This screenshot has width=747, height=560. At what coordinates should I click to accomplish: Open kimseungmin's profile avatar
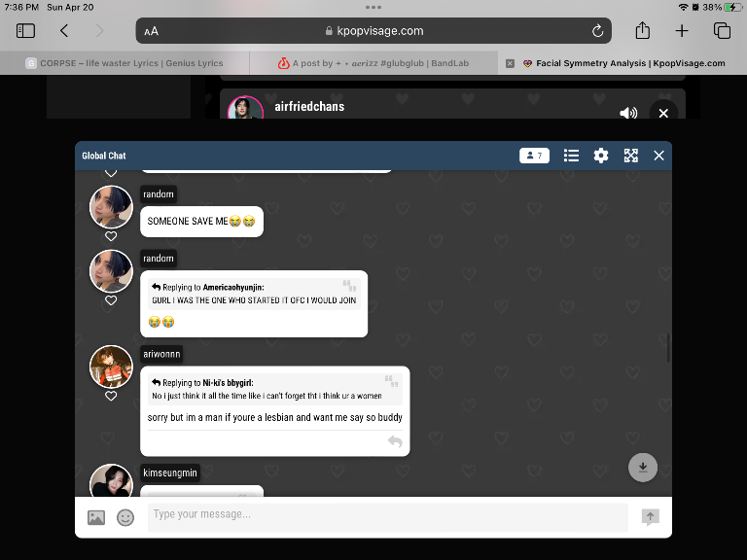[x=112, y=480]
